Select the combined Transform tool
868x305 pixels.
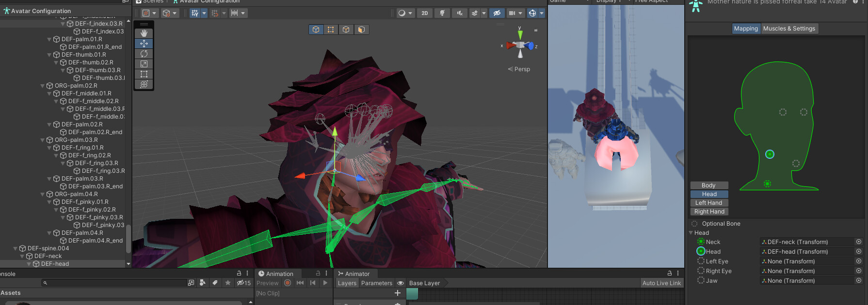click(x=144, y=84)
